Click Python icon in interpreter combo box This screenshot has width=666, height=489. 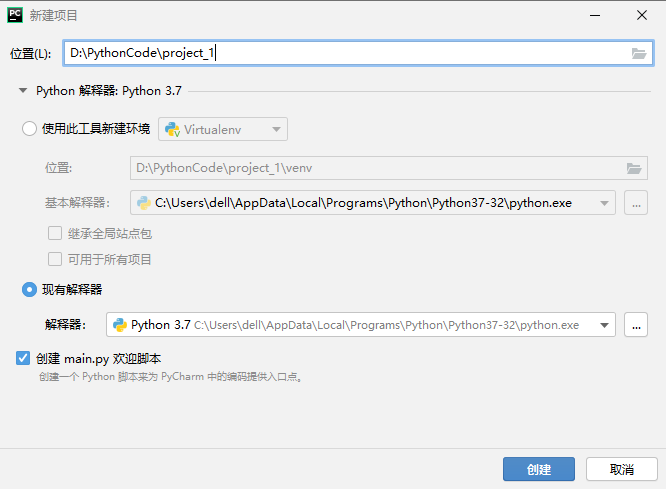120,325
